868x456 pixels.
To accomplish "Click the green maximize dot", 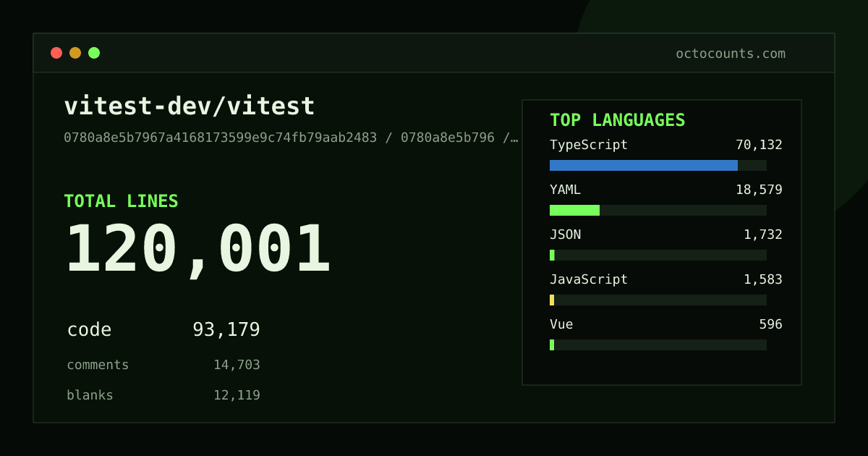I will pyautogui.click(x=94, y=53).
